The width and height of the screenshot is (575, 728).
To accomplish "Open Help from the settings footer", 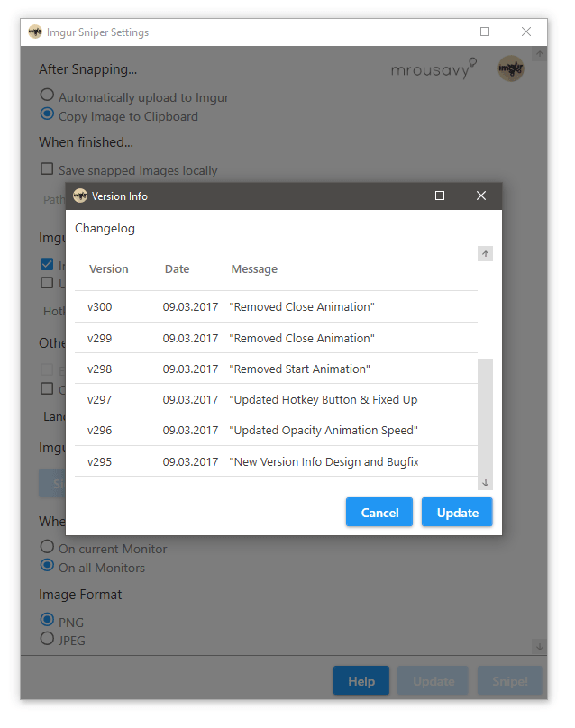I will click(x=361, y=681).
